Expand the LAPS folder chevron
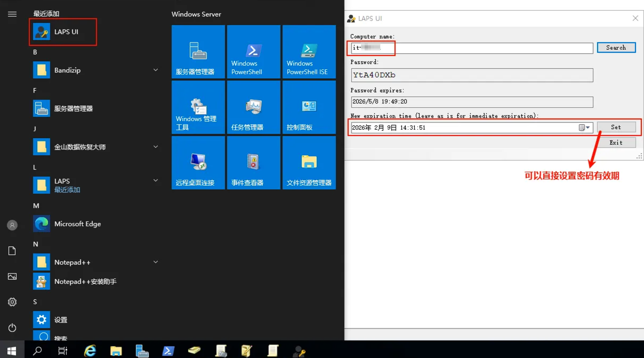This screenshot has height=358, width=644. pos(156,181)
